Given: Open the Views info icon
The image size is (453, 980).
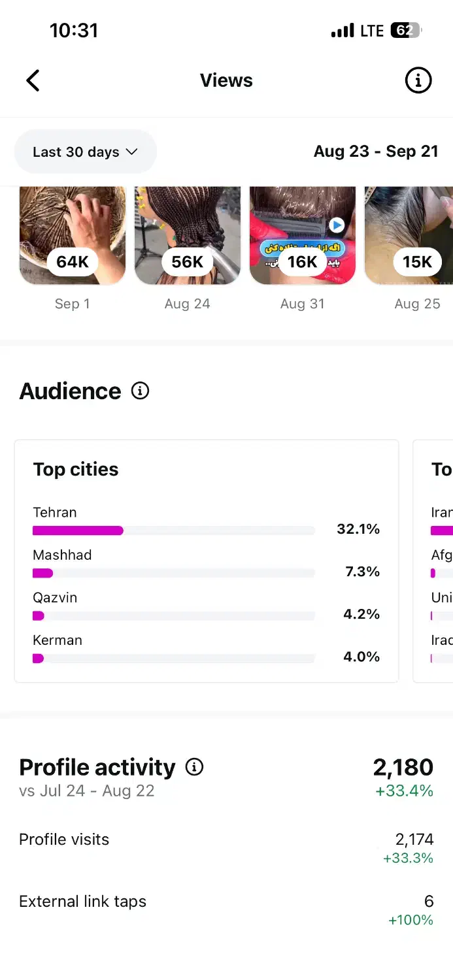Looking at the screenshot, I should 418,80.
